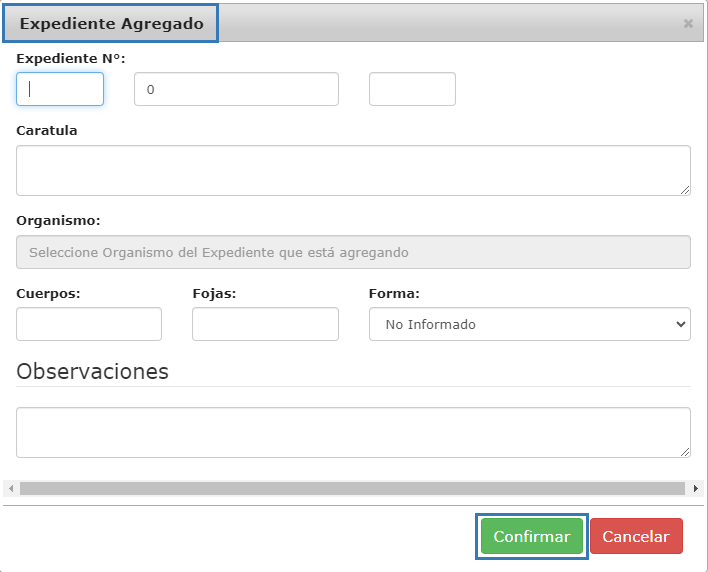Click the Expediente Agregado title header

[x=110, y=23]
